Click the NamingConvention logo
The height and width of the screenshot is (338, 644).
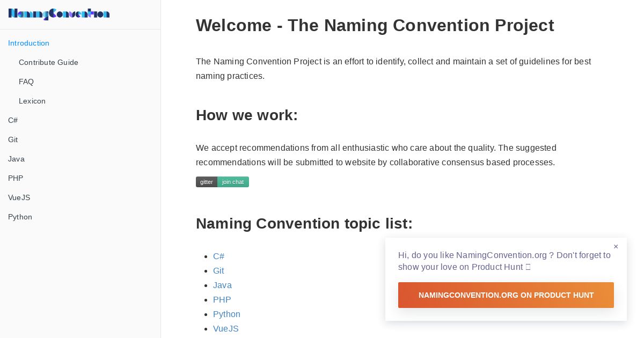[x=59, y=14]
